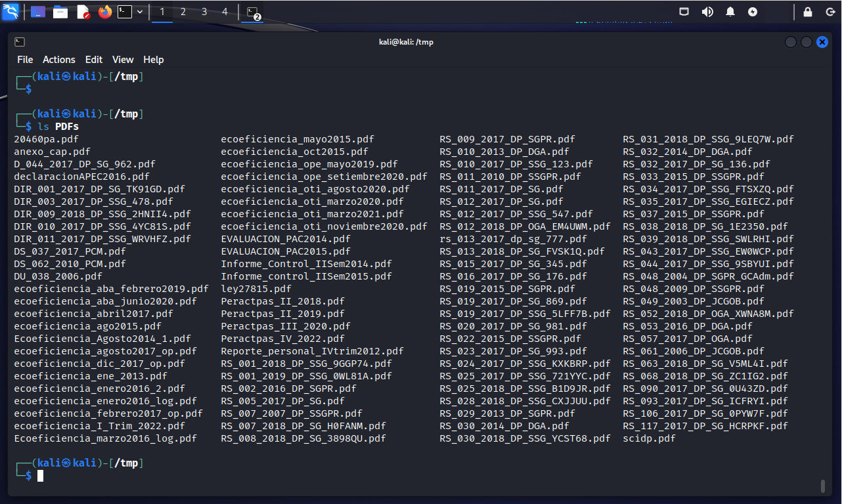The width and height of the screenshot is (842, 504).
Task: Click the terminal's vertical scrollbar handle
Action: coord(822,486)
